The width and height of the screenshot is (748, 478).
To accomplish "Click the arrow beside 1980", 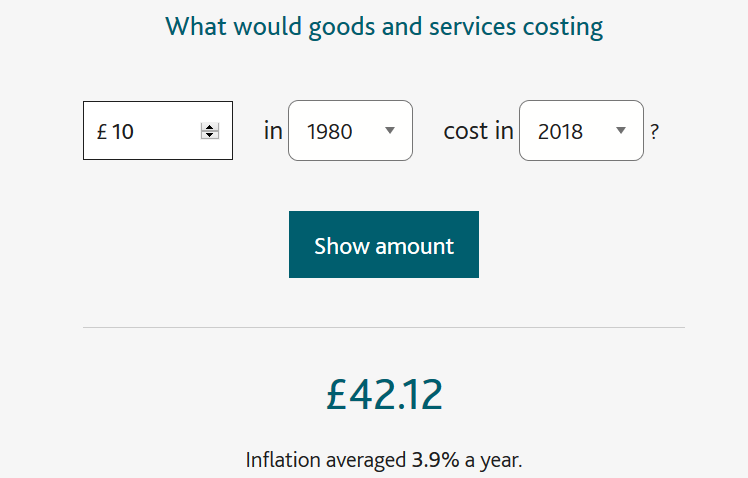I will coord(390,131).
